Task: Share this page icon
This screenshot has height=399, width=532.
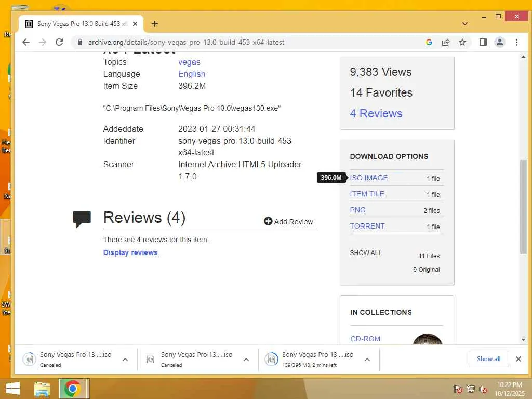Action: click(445, 42)
